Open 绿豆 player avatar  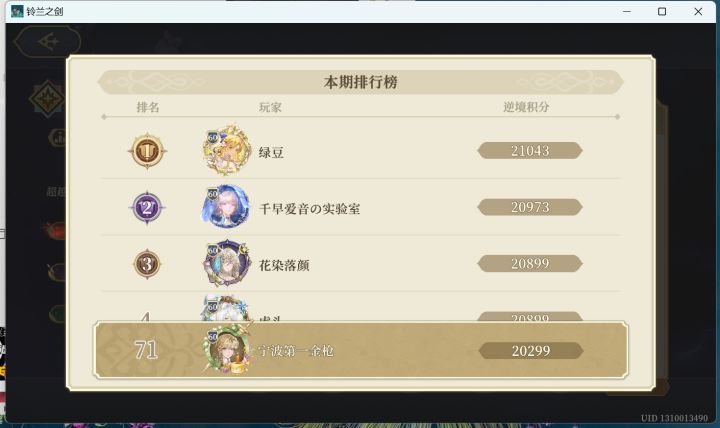(x=227, y=150)
